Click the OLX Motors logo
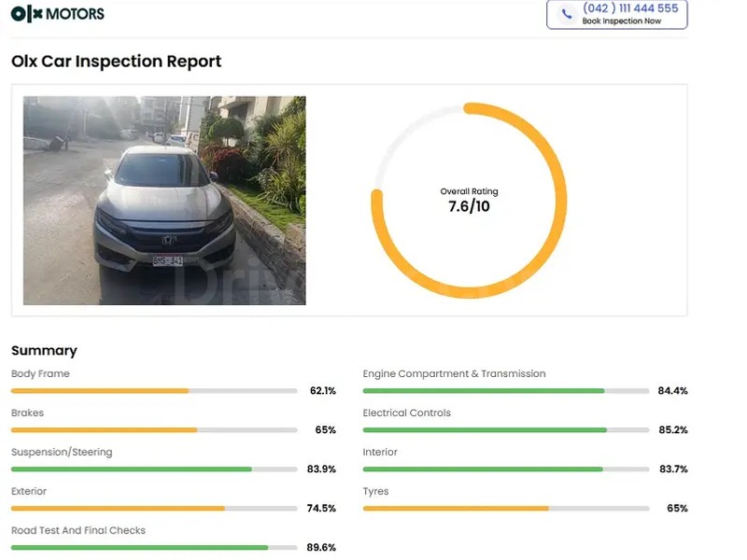Image resolution: width=747 pixels, height=560 pixels. (56, 13)
